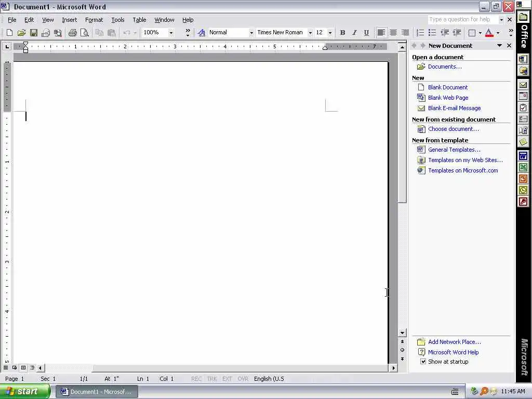Open the Zoom 100% dropdown
The width and height of the screenshot is (532, 399).
[x=171, y=33]
